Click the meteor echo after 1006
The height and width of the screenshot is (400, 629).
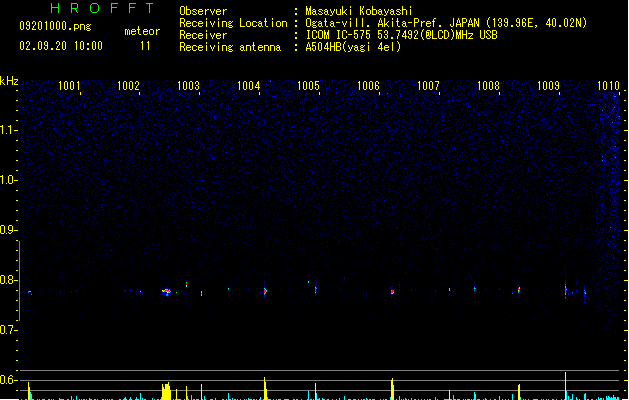point(392,292)
